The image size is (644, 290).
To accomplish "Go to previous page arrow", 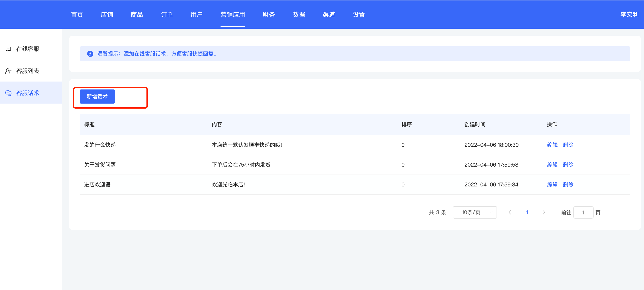I will tap(510, 212).
